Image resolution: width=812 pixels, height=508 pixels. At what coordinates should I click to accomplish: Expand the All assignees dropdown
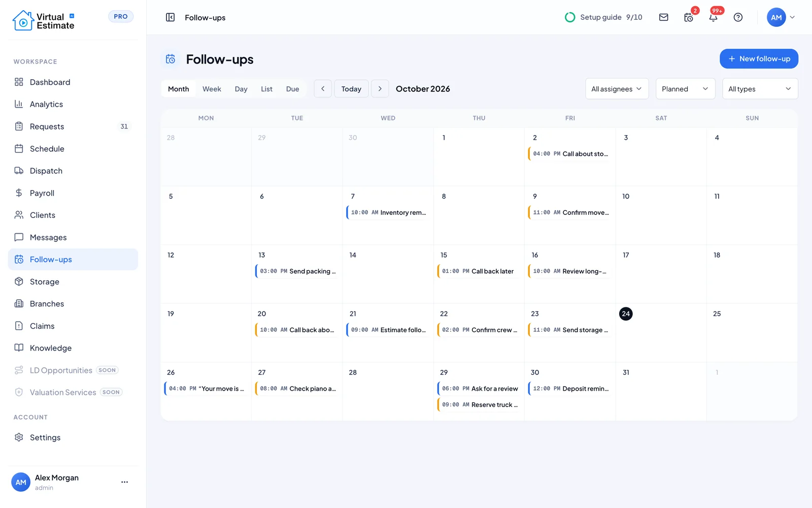point(617,89)
